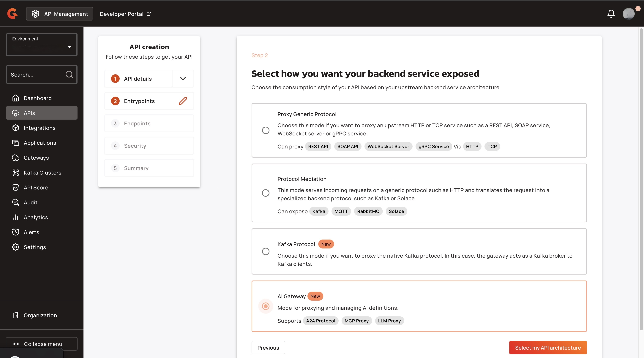
Task: Click the search magnifier icon
Action: point(69,75)
